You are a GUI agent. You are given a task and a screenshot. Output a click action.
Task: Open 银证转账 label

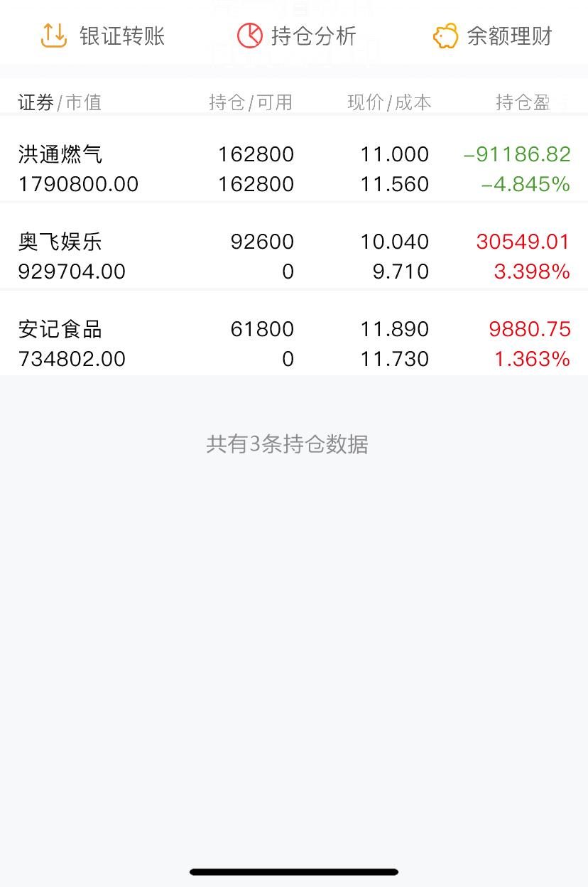coord(122,36)
